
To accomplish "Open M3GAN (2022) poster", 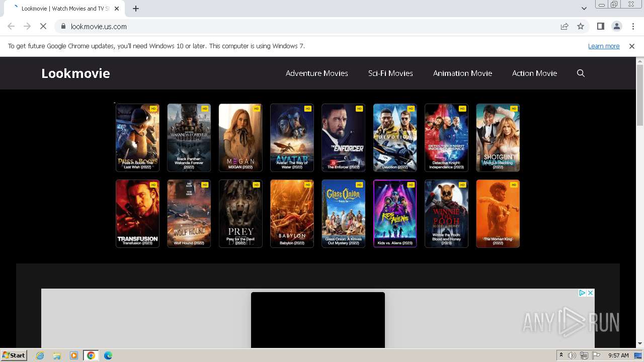I will [x=240, y=138].
